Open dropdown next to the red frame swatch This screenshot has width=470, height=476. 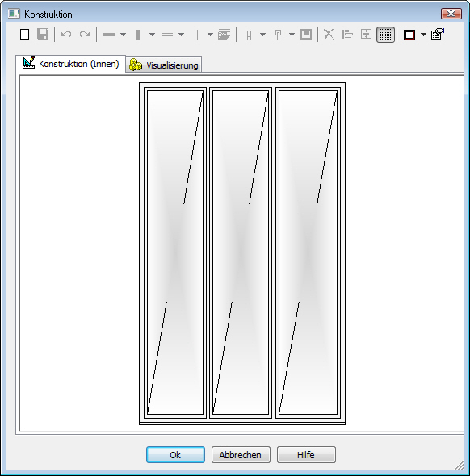click(x=423, y=35)
